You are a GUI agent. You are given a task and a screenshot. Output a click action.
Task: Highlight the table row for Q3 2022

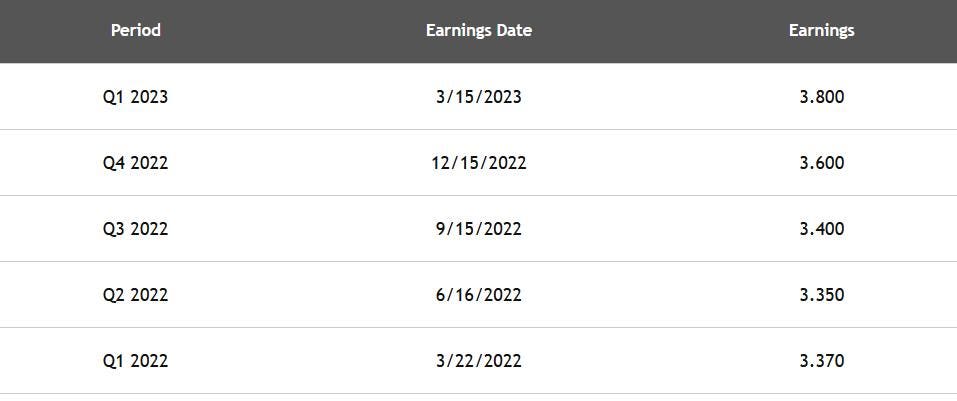click(300, 229)
